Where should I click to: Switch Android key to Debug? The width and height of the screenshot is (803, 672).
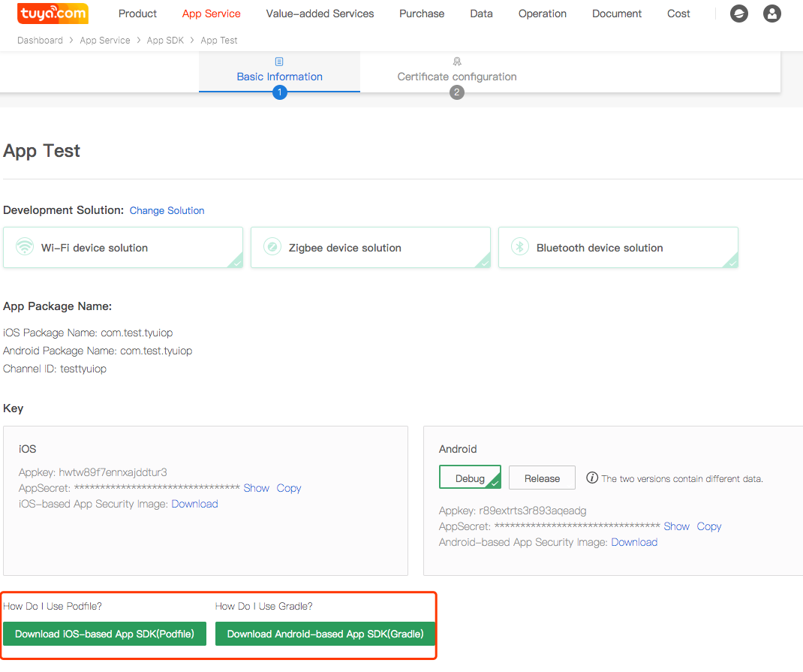(x=470, y=478)
